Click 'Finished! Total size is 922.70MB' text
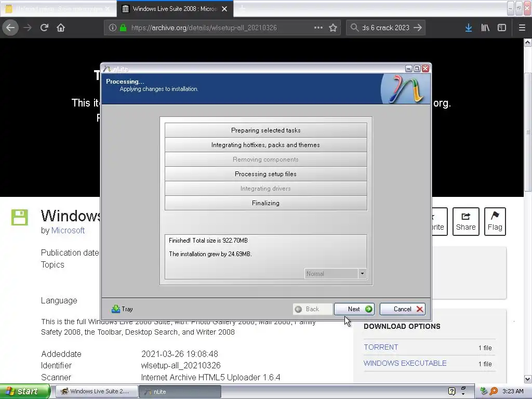The image size is (532, 399). tap(208, 241)
